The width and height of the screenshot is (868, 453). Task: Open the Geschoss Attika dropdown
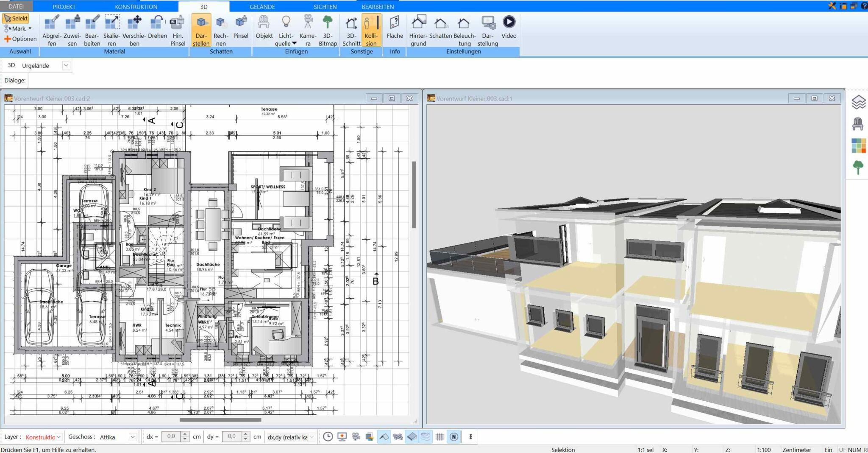(x=133, y=437)
